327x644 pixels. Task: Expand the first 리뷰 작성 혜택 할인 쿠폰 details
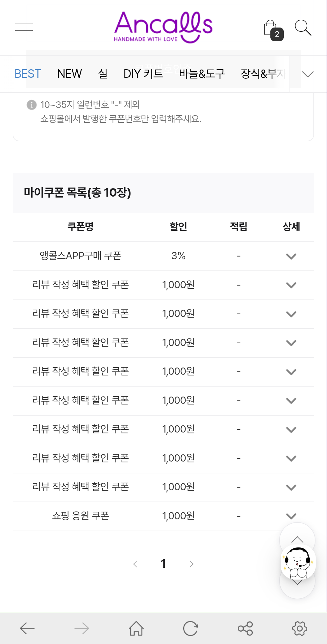coord(291,285)
